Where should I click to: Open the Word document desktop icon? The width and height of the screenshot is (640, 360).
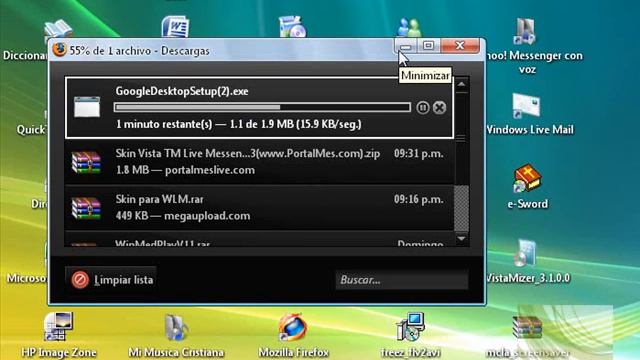[175, 27]
